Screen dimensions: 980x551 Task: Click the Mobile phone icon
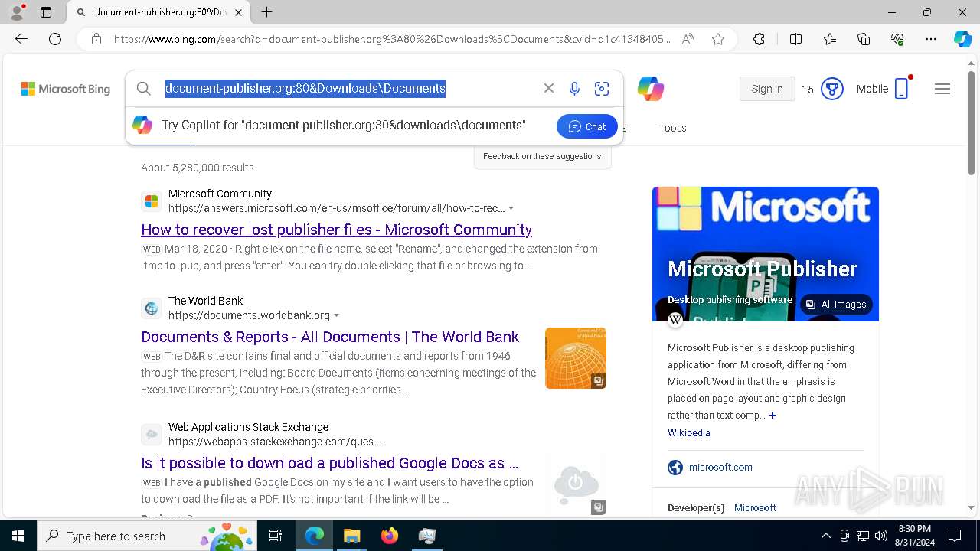pos(902,89)
